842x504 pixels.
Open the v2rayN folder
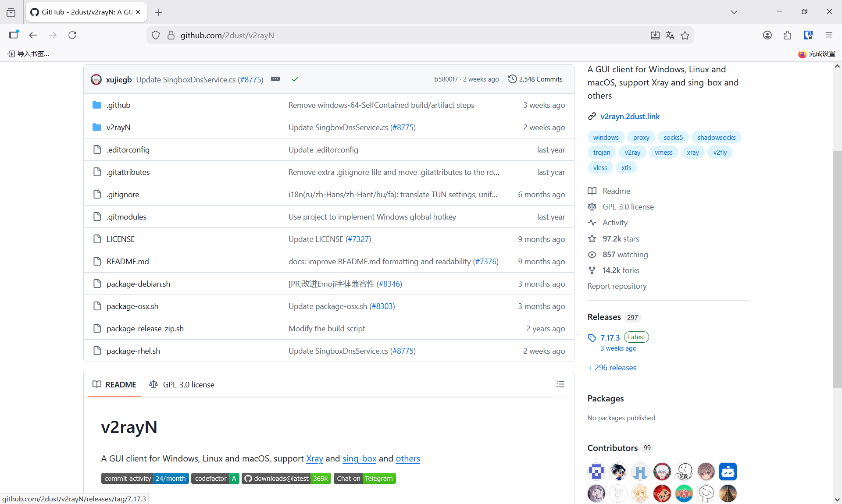click(118, 127)
